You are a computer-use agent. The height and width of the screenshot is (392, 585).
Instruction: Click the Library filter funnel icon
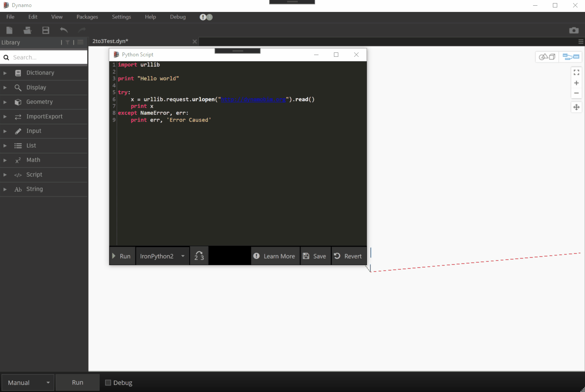click(x=67, y=42)
